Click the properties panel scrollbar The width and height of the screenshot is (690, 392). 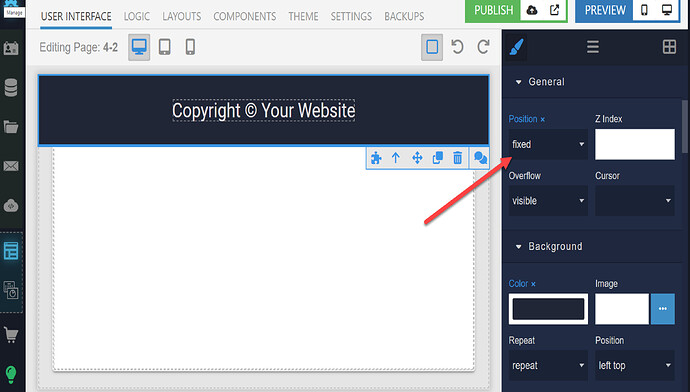click(684, 127)
